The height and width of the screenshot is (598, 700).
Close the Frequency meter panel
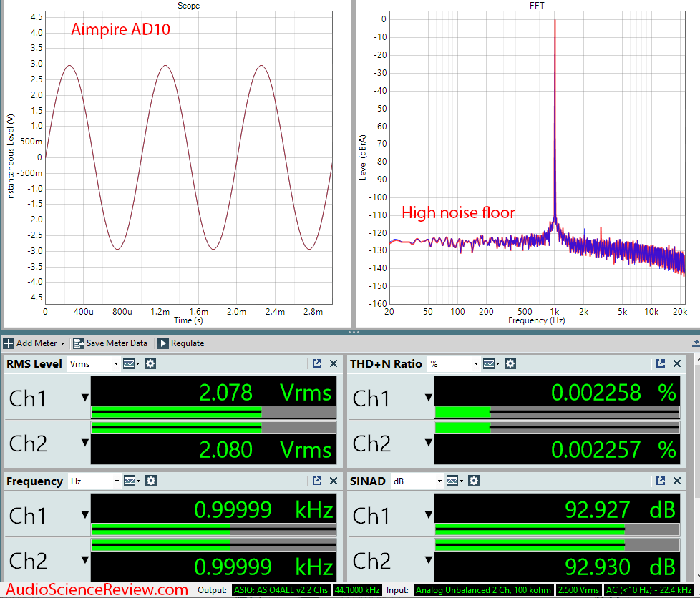[x=334, y=481]
